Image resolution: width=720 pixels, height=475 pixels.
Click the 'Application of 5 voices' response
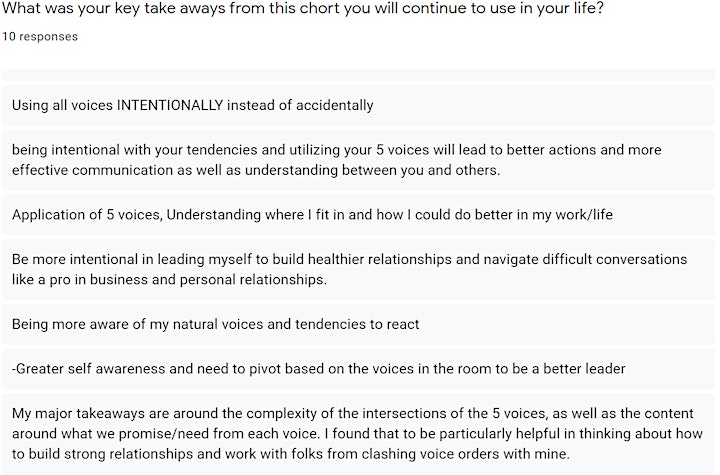click(358, 215)
